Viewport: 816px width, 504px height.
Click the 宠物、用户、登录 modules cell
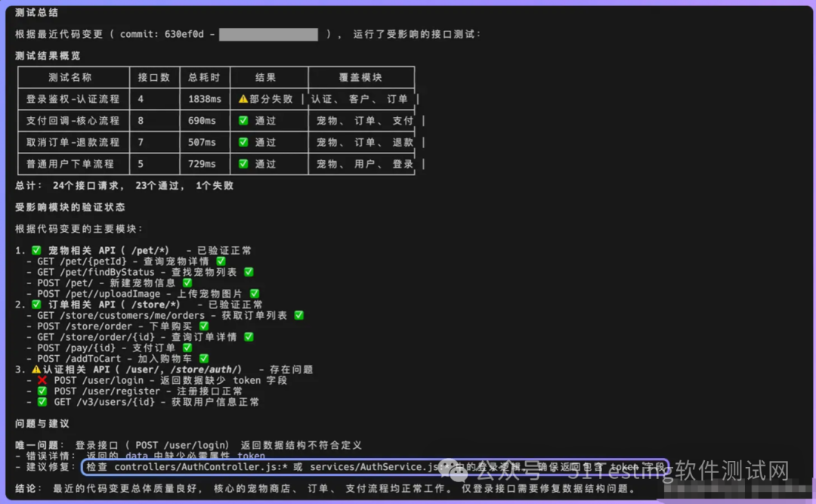pyautogui.click(x=365, y=164)
